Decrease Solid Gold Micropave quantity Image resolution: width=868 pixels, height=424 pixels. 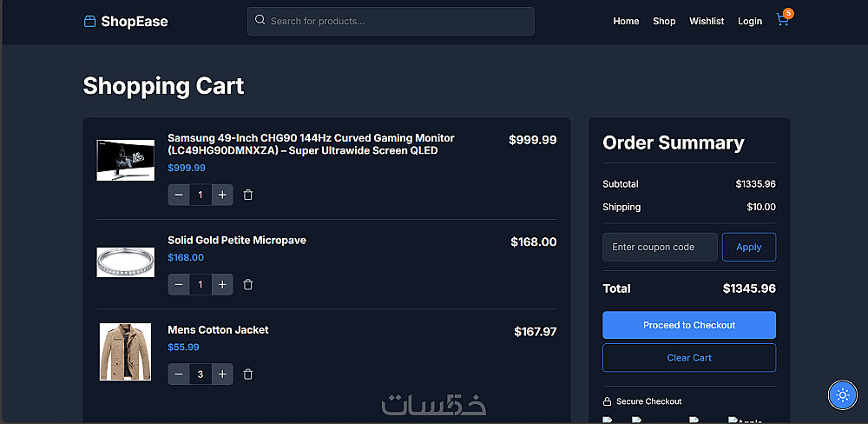coord(179,284)
